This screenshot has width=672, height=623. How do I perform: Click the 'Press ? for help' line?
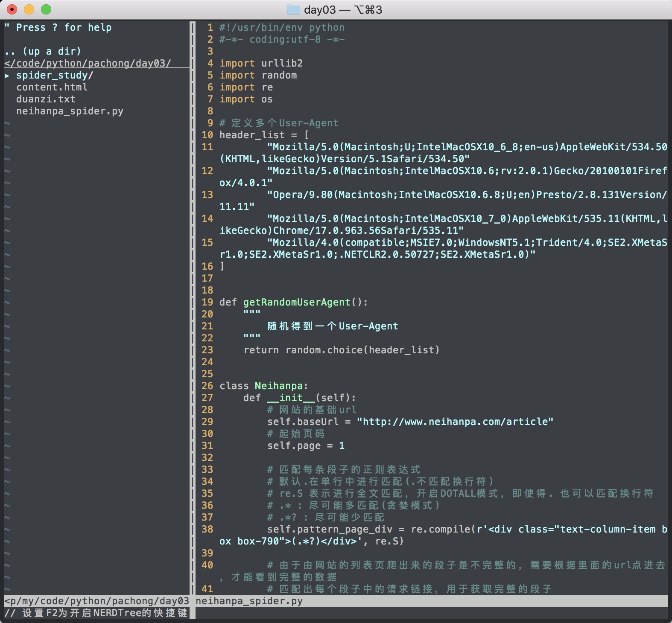(x=58, y=28)
